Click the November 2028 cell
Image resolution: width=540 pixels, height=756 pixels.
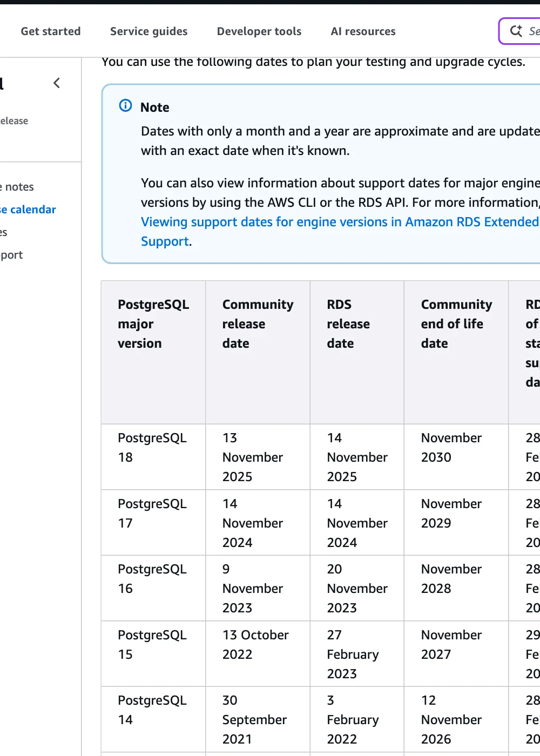point(456,588)
